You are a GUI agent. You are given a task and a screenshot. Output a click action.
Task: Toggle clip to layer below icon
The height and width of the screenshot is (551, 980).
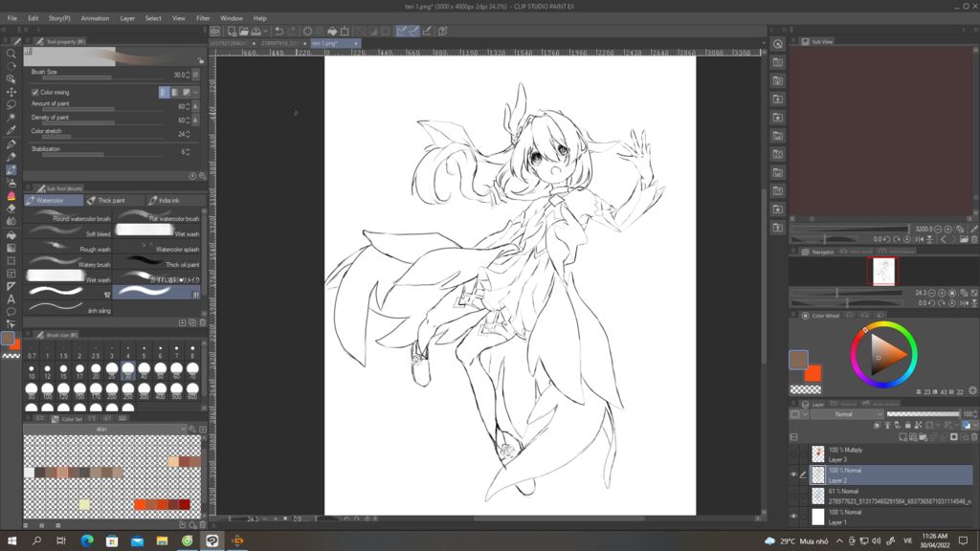coord(877,426)
